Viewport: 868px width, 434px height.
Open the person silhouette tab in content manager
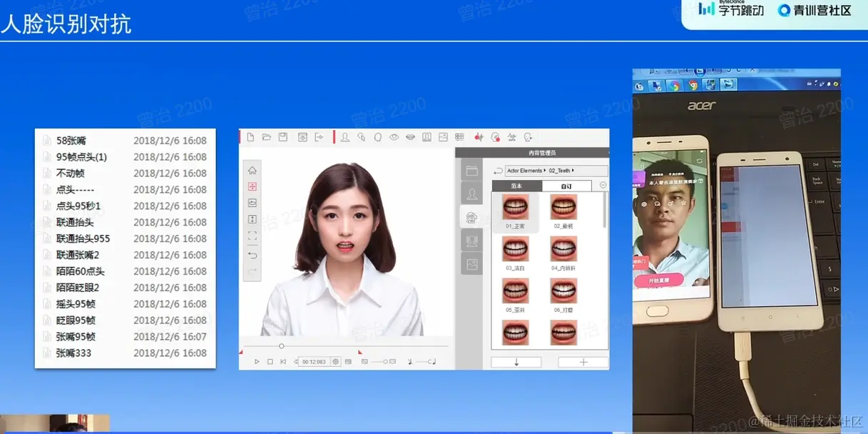click(471, 193)
